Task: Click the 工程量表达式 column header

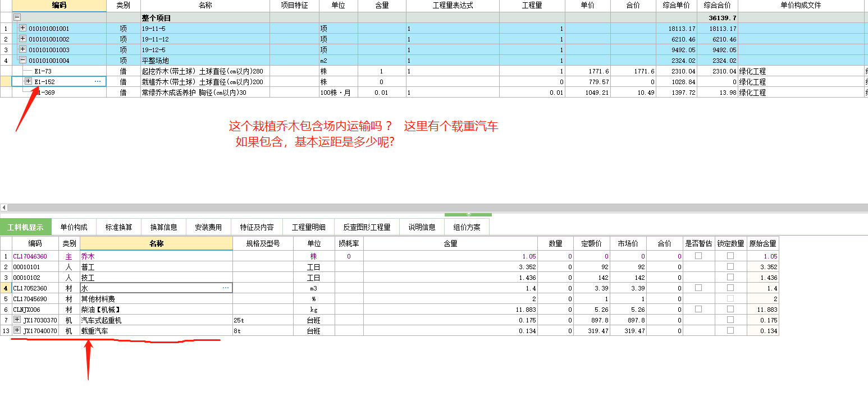Action: [x=453, y=6]
